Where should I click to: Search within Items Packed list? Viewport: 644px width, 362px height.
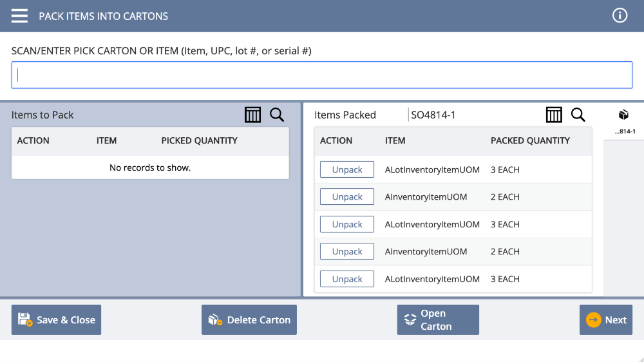coord(578,115)
